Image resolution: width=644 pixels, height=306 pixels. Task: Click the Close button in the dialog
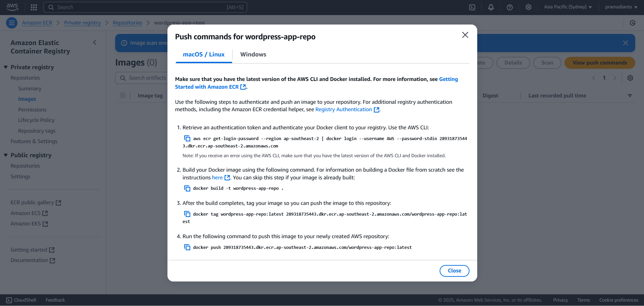pyautogui.click(x=454, y=271)
